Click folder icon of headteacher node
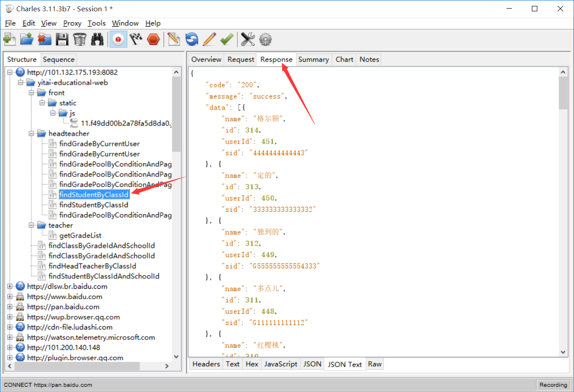The width and height of the screenshot is (574, 392). (x=42, y=134)
